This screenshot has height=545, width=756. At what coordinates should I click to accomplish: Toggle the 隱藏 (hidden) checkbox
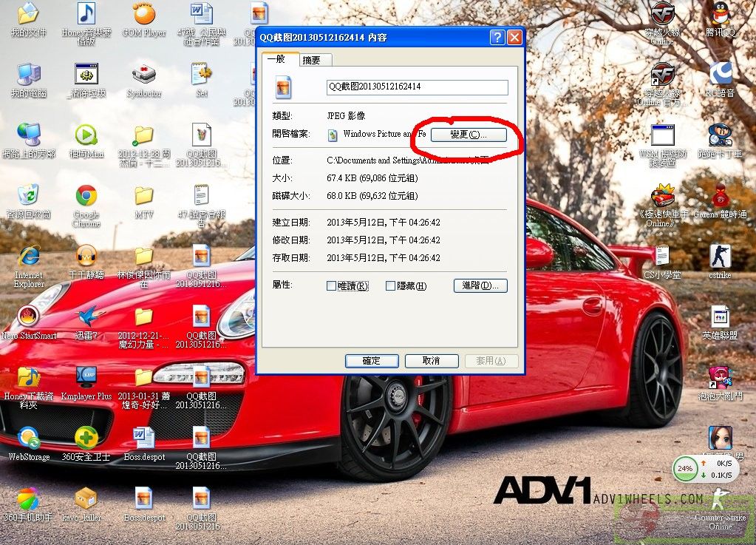click(391, 286)
